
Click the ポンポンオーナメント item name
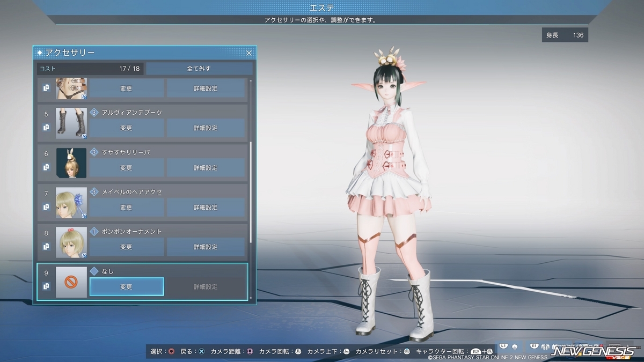coord(131,232)
